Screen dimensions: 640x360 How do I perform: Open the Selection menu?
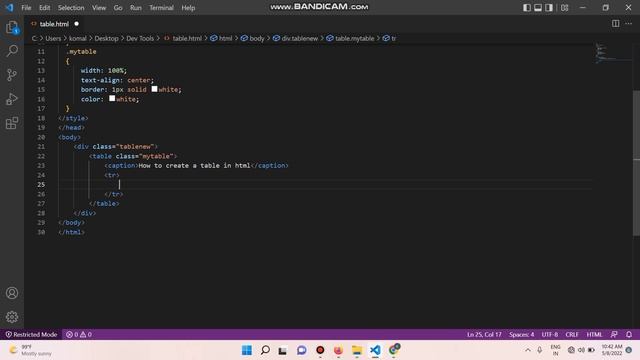pos(71,8)
